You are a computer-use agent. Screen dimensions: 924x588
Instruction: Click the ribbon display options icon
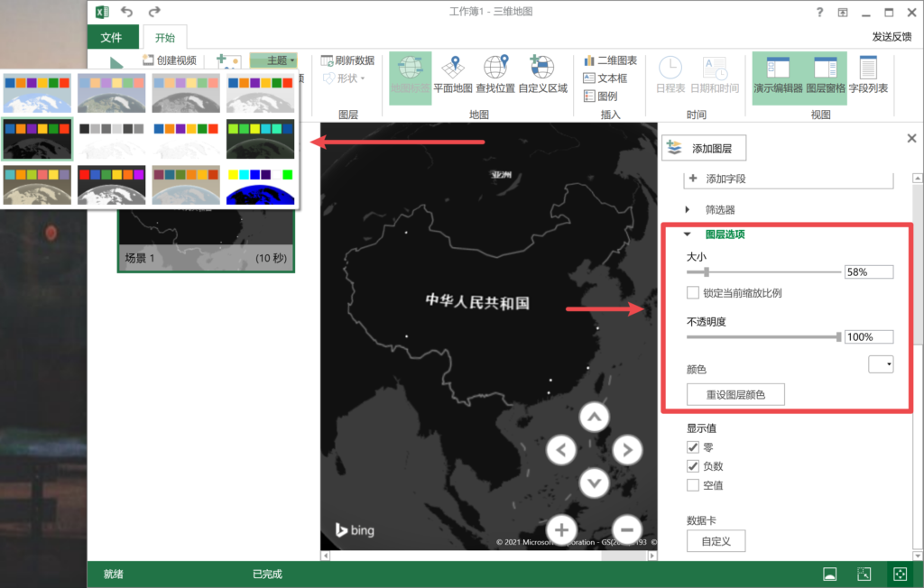click(x=843, y=13)
